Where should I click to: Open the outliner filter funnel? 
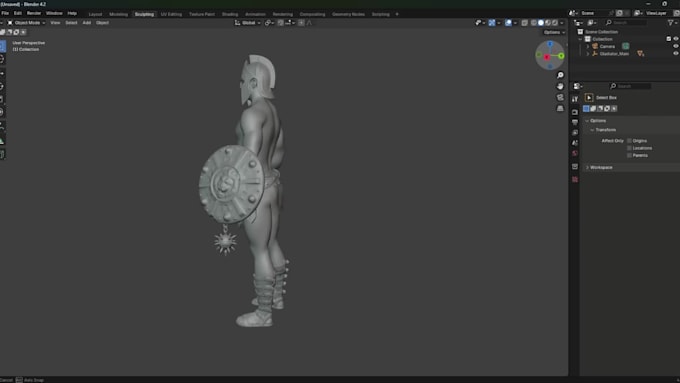[x=670, y=22]
